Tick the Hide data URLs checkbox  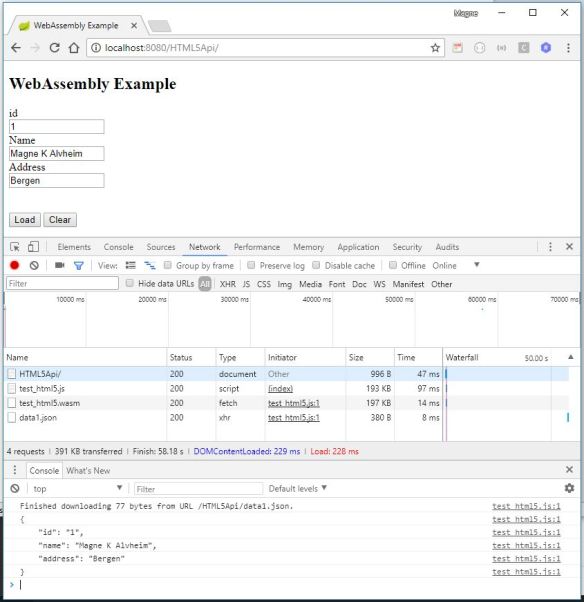[129, 283]
